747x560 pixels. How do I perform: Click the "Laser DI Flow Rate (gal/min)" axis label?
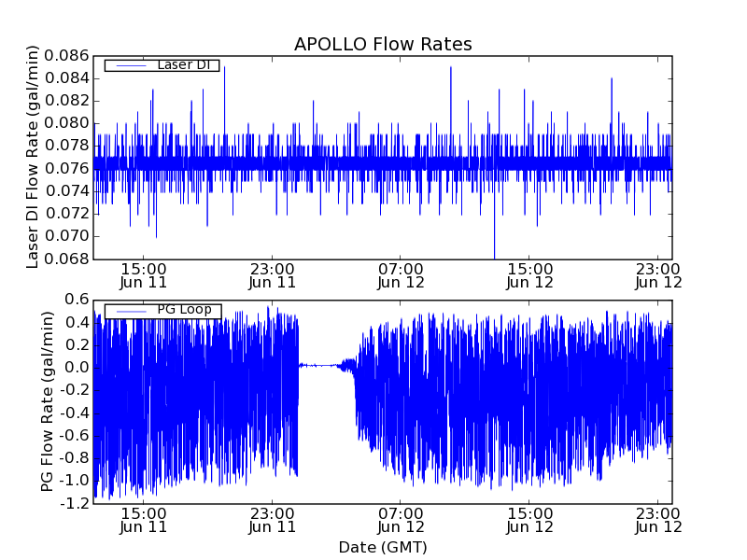[32, 157]
